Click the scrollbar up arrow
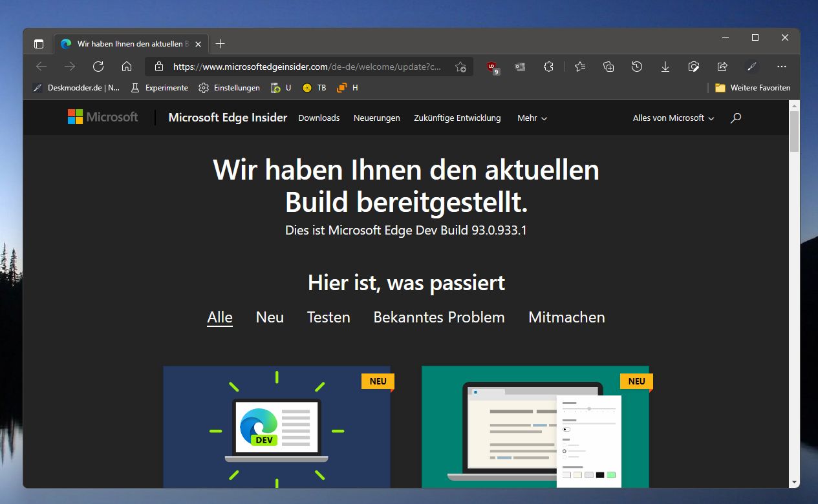818x504 pixels. (x=794, y=105)
